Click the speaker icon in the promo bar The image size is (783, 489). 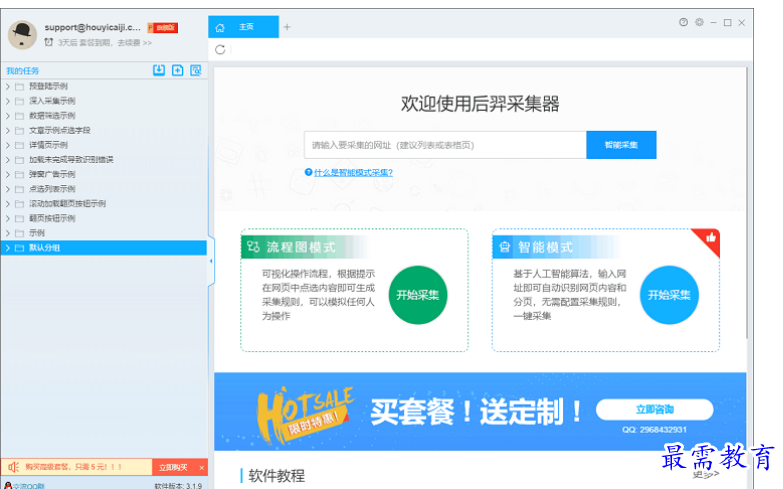pyautogui.click(x=13, y=467)
